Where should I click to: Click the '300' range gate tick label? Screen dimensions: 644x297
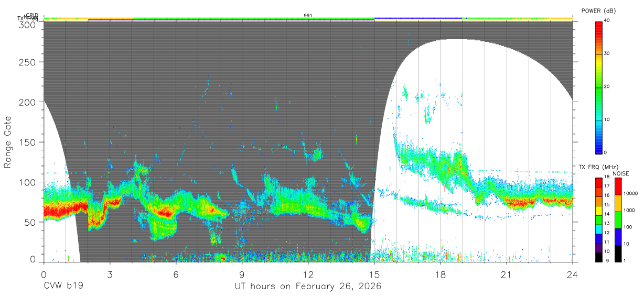click(28, 25)
